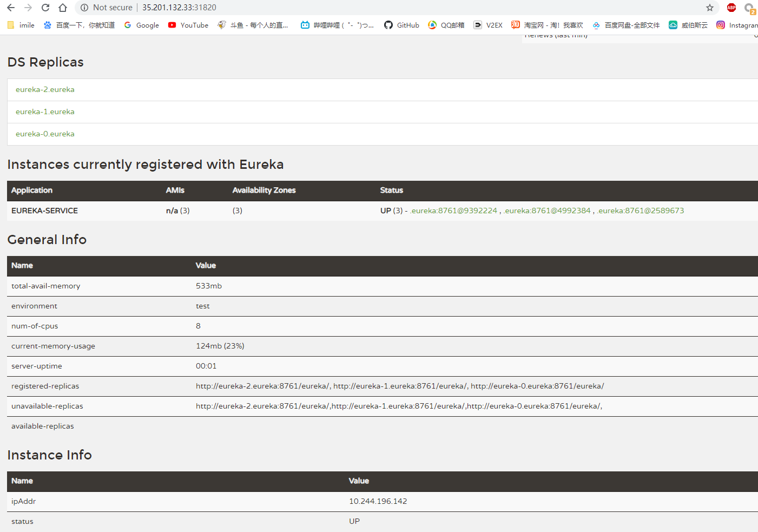Image resolution: width=758 pixels, height=532 pixels.
Task: Click the DS Replicas heading
Action: coord(45,62)
